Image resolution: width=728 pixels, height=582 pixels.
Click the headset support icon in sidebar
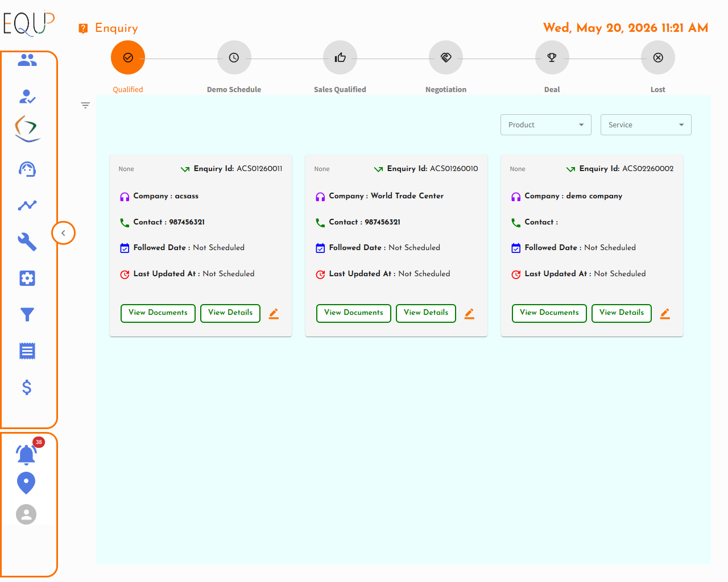coord(27,169)
